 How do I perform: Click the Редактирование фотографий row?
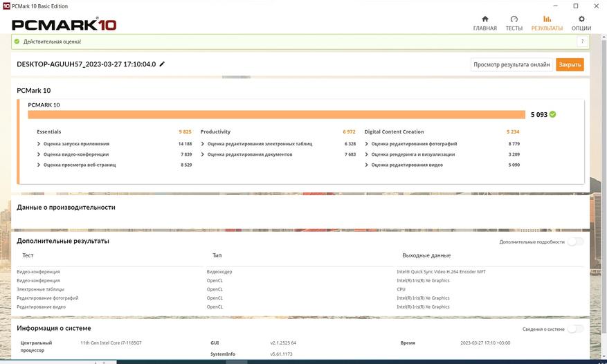click(300, 298)
